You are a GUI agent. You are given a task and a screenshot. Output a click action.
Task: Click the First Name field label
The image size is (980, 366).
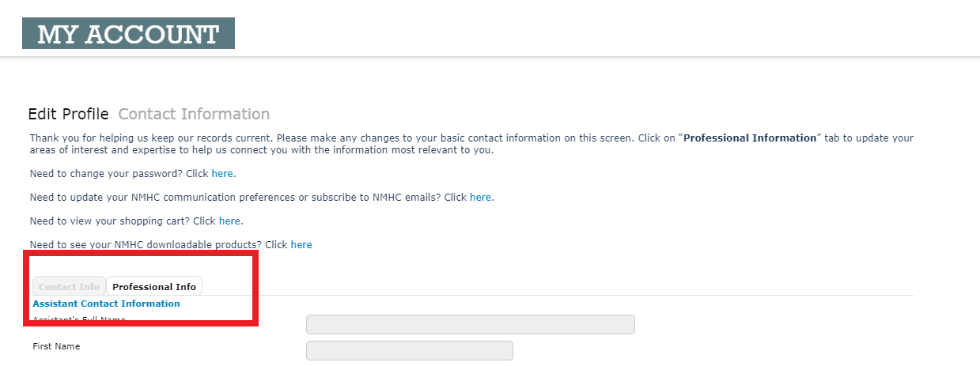pos(56,346)
